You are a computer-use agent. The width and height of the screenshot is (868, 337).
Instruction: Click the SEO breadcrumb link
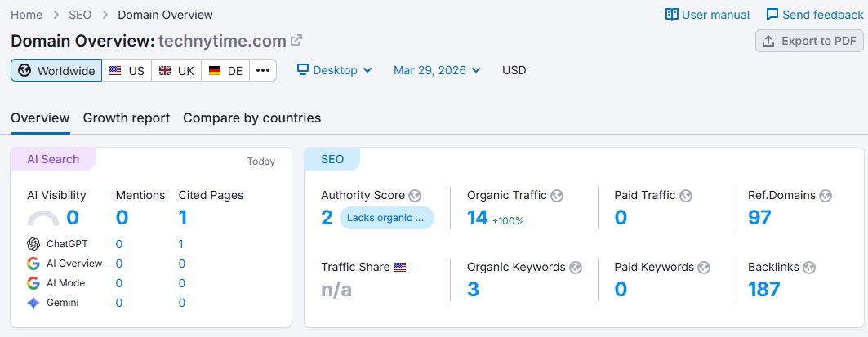80,15
